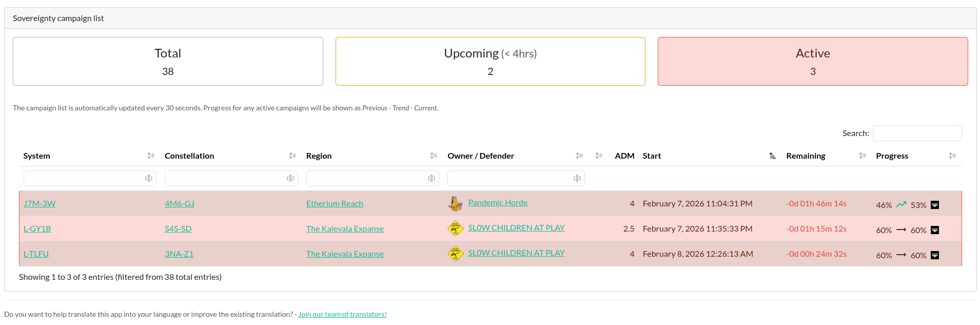Open the J7M-3W system link
The width and height of the screenshot is (980, 325).
click(x=40, y=203)
